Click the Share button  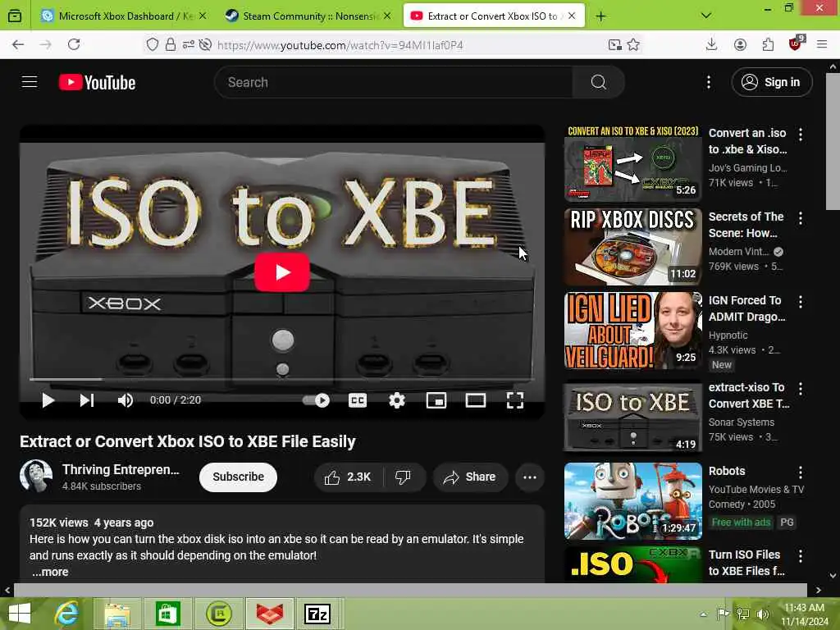pyautogui.click(x=470, y=477)
